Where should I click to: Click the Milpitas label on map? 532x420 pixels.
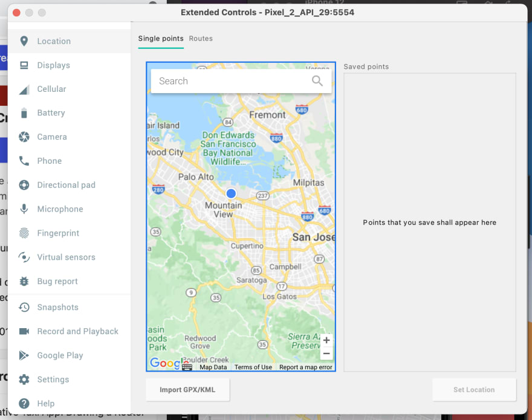pos(308,183)
